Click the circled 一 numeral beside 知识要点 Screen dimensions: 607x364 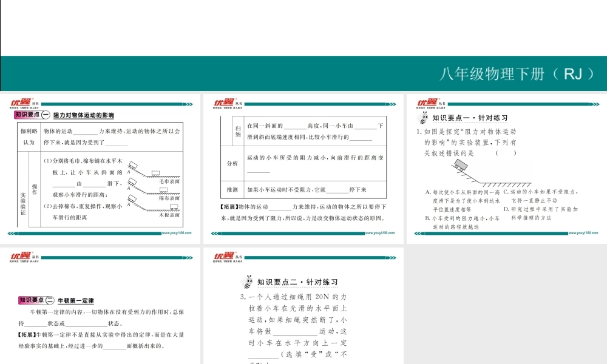tap(45, 115)
